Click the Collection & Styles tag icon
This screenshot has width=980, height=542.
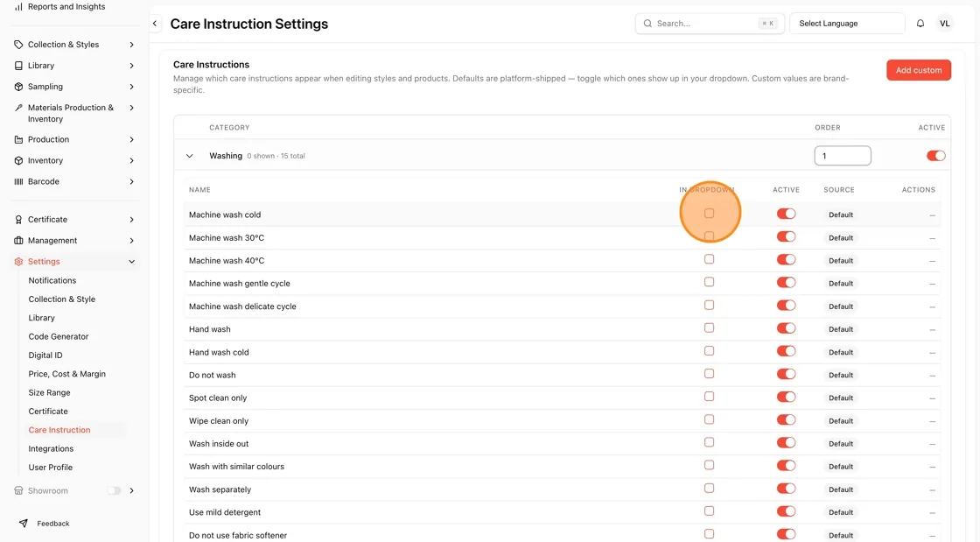point(18,45)
